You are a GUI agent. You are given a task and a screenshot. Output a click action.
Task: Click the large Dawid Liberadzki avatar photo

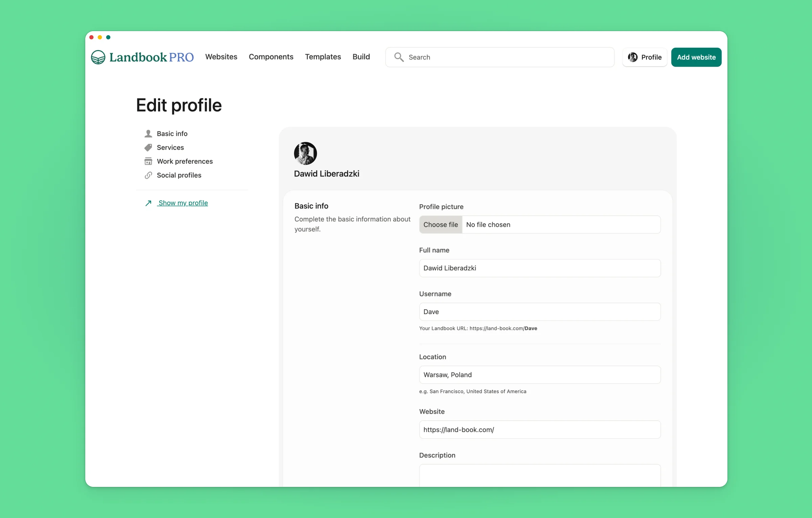pyautogui.click(x=306, y=153)
